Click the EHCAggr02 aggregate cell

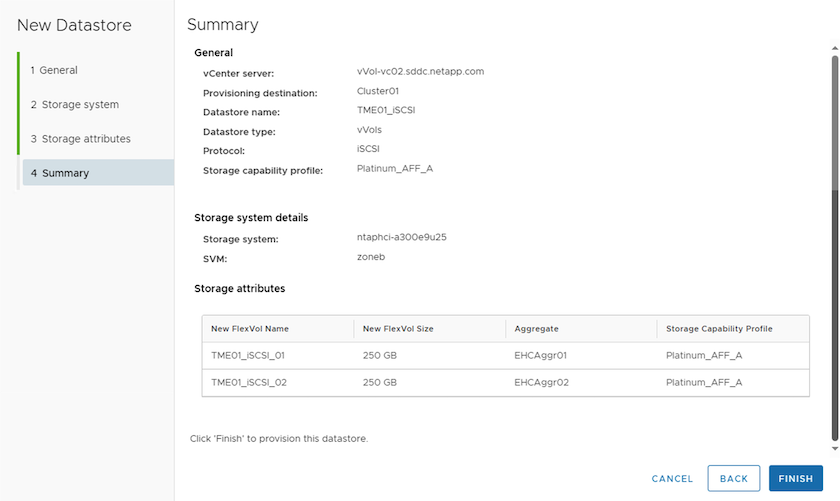tap(541, 382)
